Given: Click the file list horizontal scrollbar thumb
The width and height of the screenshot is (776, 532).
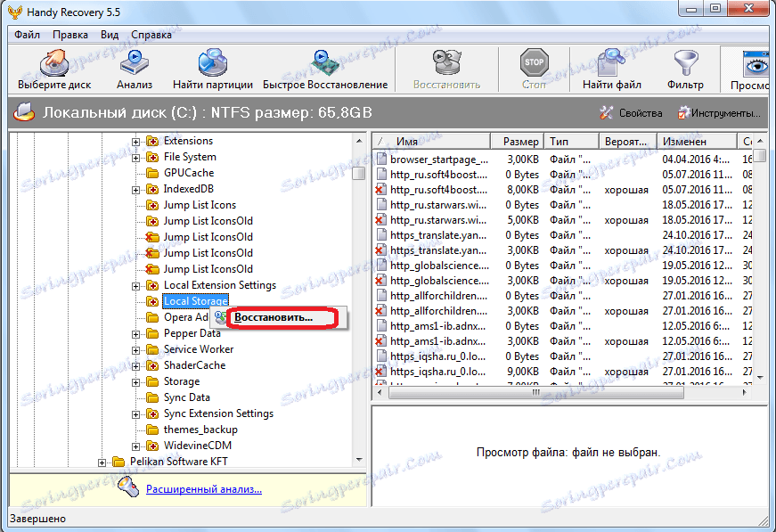Looking at the screenshot, I should 536,392.
